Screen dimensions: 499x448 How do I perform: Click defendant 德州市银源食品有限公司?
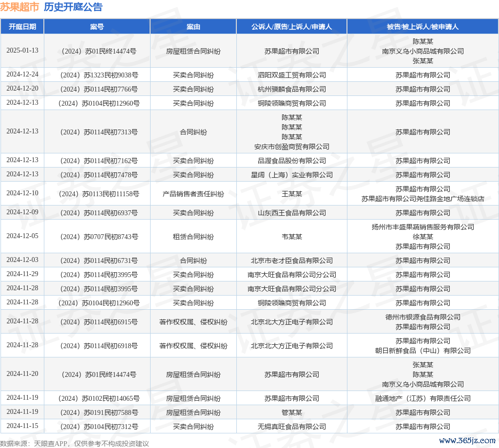pos(422,317)
